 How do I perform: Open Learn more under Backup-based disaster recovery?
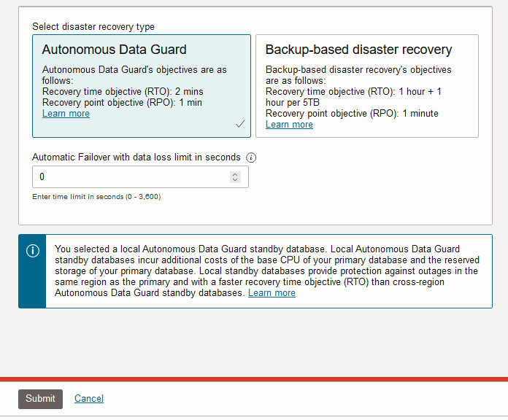point(289,125)
